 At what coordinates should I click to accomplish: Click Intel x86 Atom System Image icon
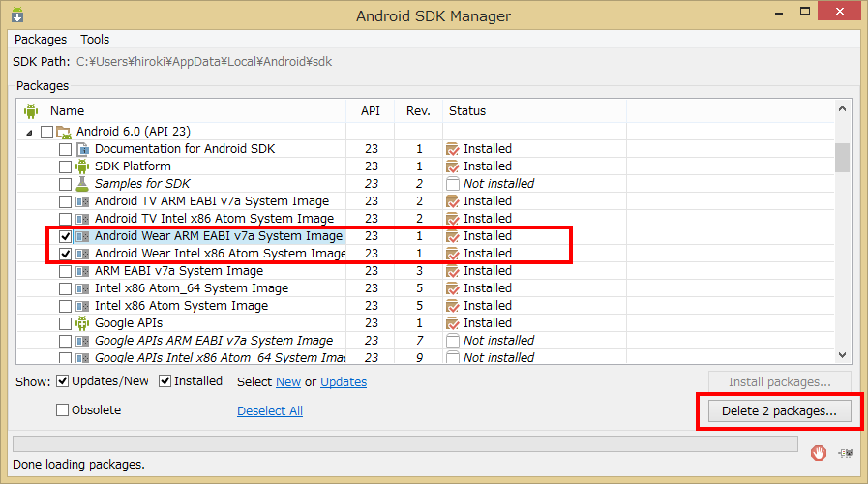(x=82, y=306)
